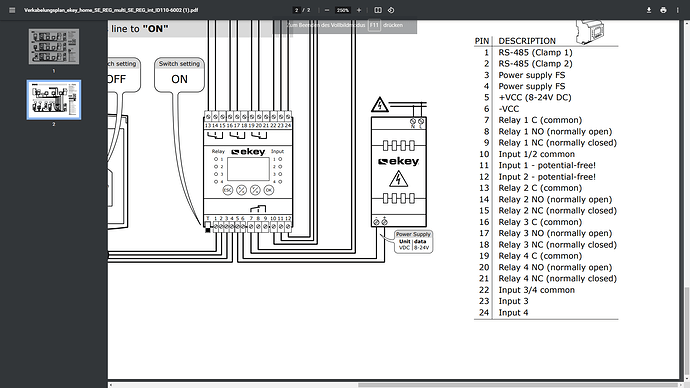Click the fit to page icon
Screen dimensions: 690x388
pyautogui.click(x=378, y=10)
